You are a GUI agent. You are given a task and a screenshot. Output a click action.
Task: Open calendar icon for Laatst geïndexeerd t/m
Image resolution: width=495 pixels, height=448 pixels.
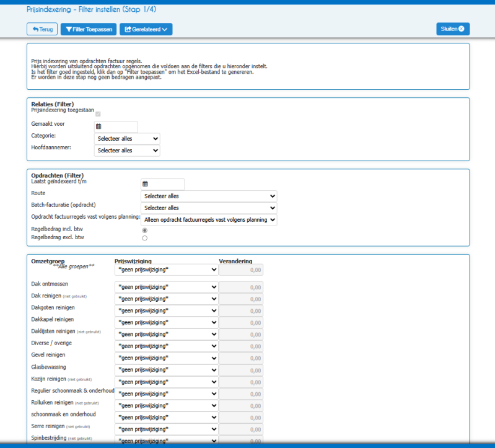click(x=145, y=184)
